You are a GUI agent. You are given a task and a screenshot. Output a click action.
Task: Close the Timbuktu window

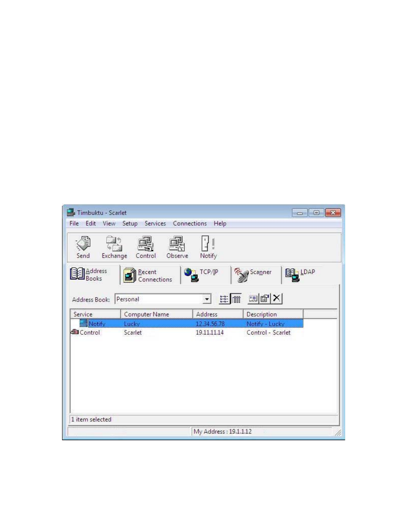point(333,213)
